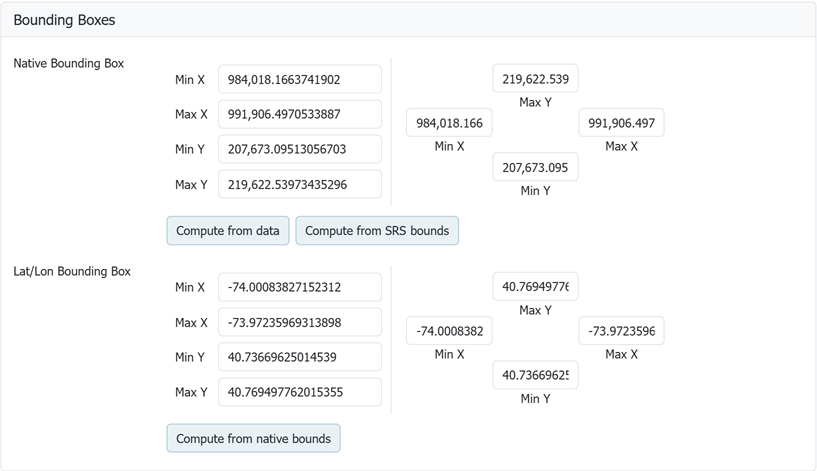The width and height of the screenshot is (817, 471).
Task: Select Native Max X field 991,906.4970533887
Action: [299, 115]
